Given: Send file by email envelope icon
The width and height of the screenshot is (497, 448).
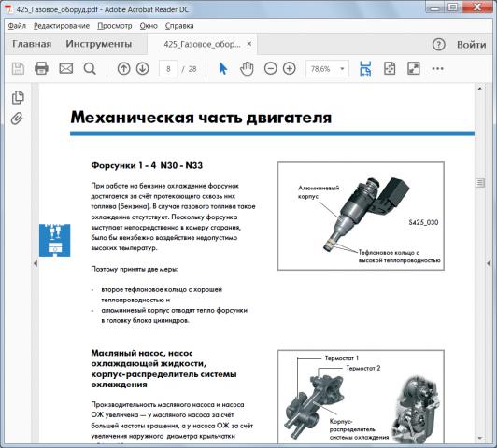Looking at the screenshot, I should 66,68.
